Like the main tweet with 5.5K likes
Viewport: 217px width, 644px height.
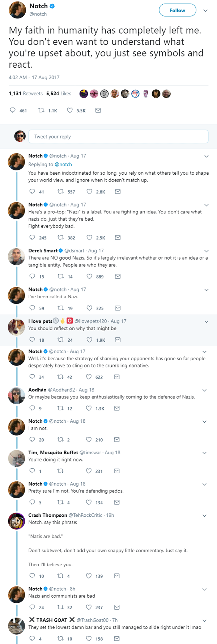70,110
